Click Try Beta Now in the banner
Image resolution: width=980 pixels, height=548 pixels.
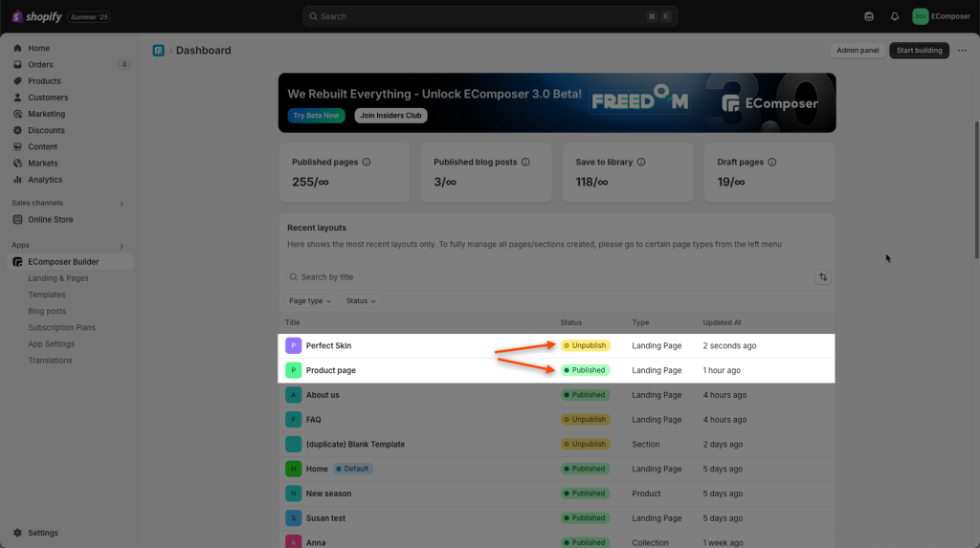pyautogui.click(x=316, y=116)
